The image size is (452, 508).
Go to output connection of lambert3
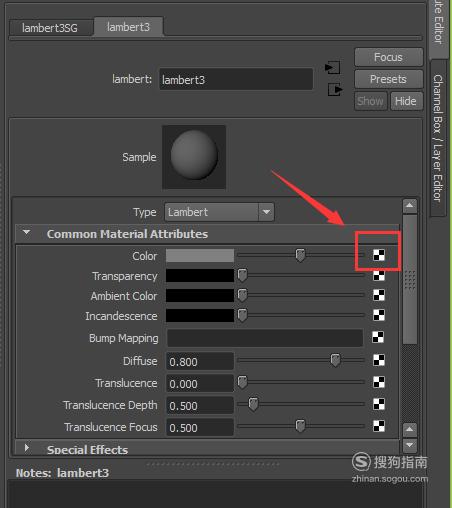point(335,89)
